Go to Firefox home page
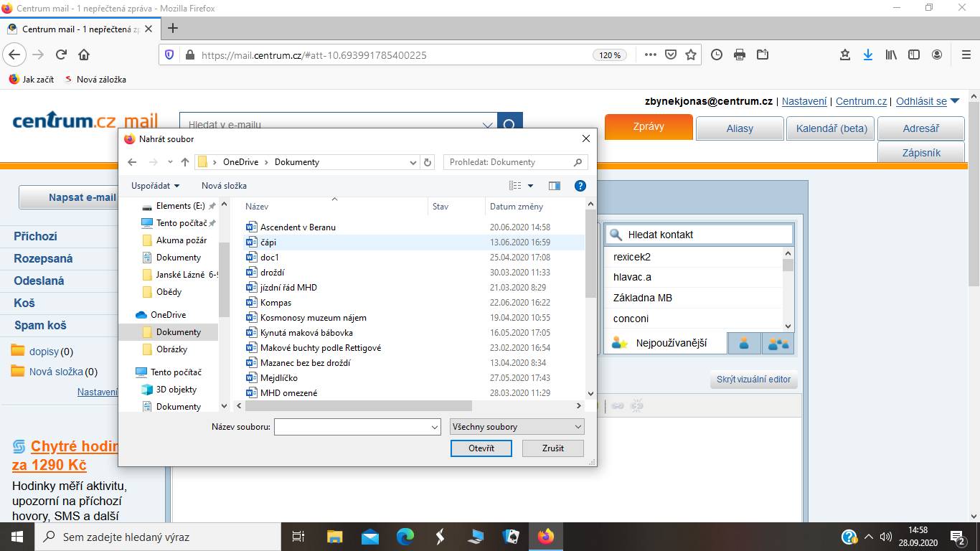This screenshot has height=551, width=980. tap(84, 55)
